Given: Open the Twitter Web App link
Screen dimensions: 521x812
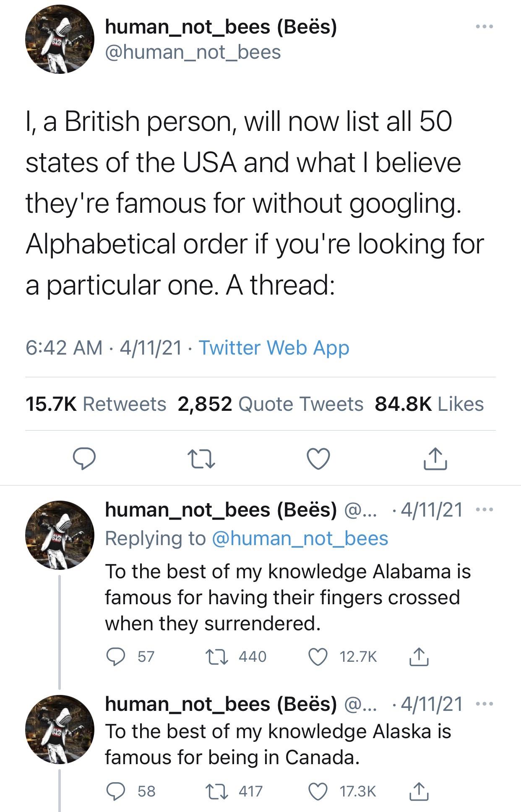Looking at the screenshot, I should click(x=274, y=348).
